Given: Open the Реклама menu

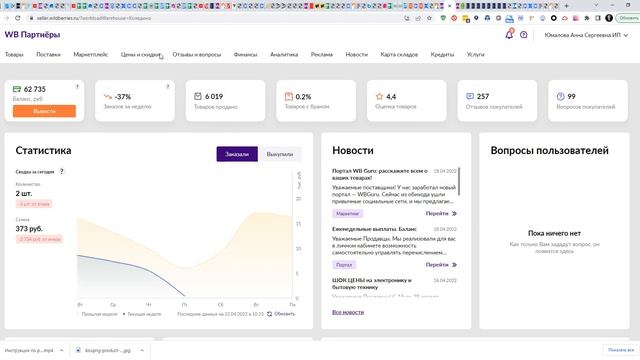Looking at the screenshot, I should click(x=322, y=54).
